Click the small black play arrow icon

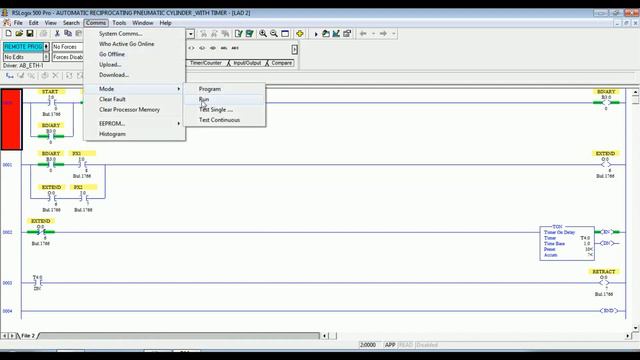316,34
